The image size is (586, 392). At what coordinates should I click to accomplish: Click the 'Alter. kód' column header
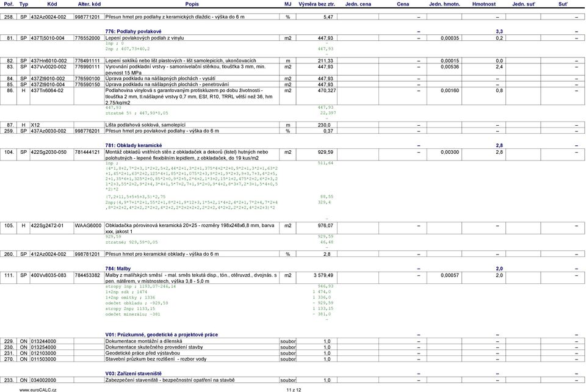pos(89,4)
